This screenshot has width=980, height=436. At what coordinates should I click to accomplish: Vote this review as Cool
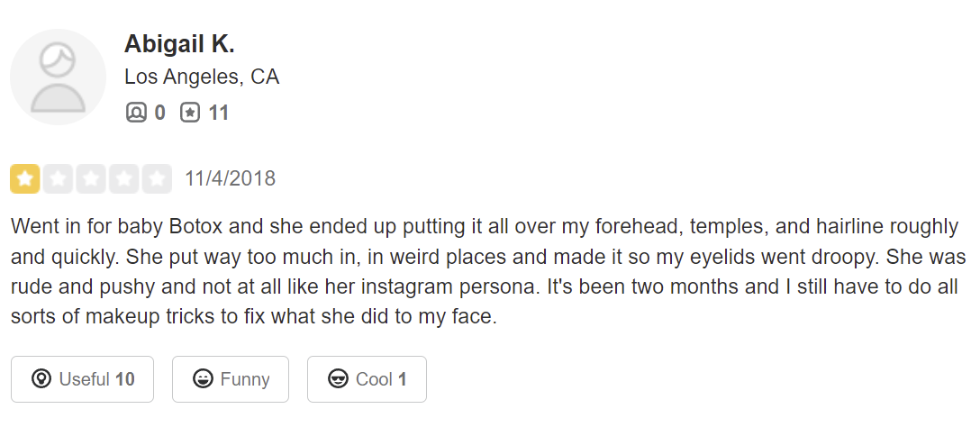point(367,379)
